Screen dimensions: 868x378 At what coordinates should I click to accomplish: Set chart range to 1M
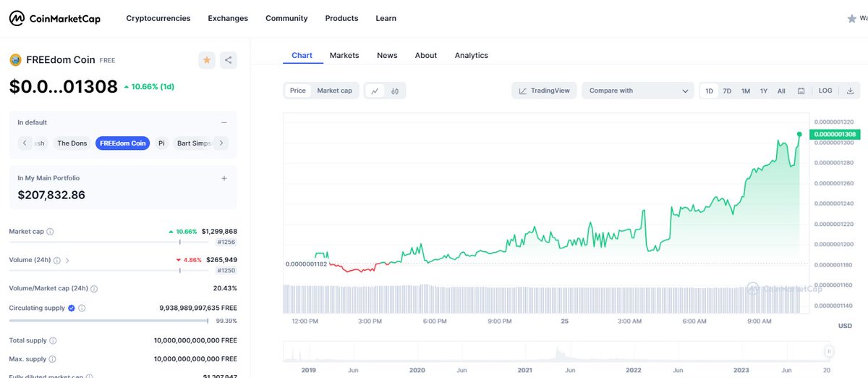coord(746,91)
